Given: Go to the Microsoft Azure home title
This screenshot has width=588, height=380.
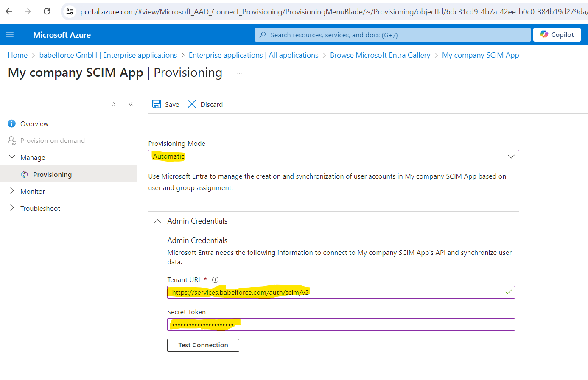Looking at the screenshot, I should pos(62,35).
